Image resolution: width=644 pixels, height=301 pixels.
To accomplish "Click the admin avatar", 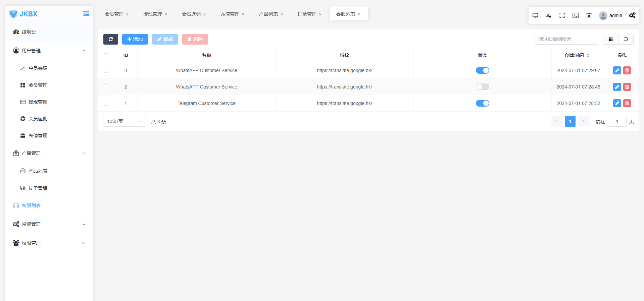I will pos(603,15).
